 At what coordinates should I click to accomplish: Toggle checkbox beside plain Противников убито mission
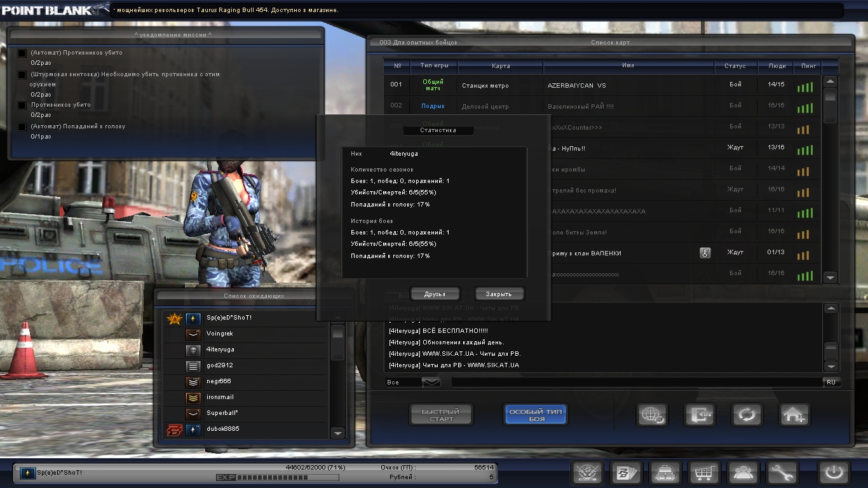click(x=22, y=105)
